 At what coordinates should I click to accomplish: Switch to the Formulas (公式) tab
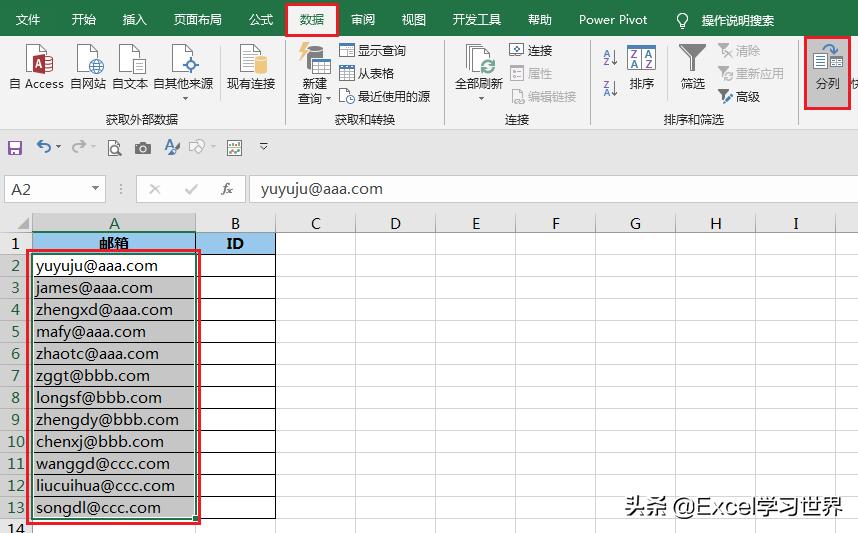coord(261,20)
